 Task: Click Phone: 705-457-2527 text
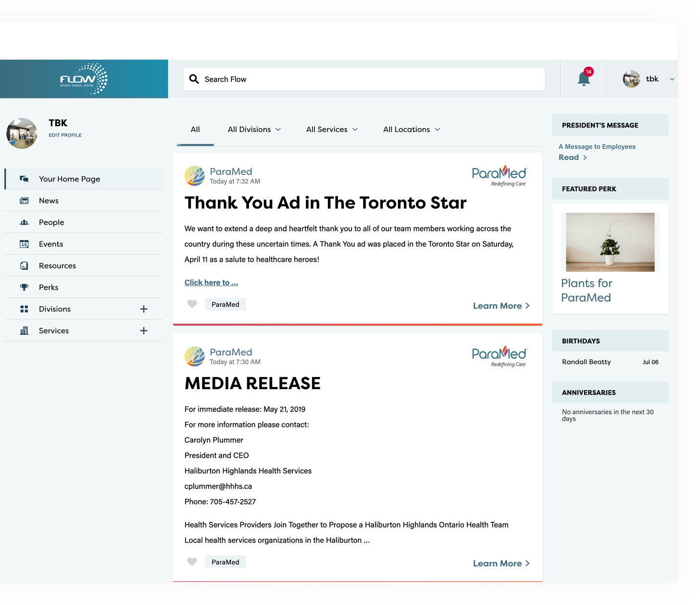tap(220, 502)
